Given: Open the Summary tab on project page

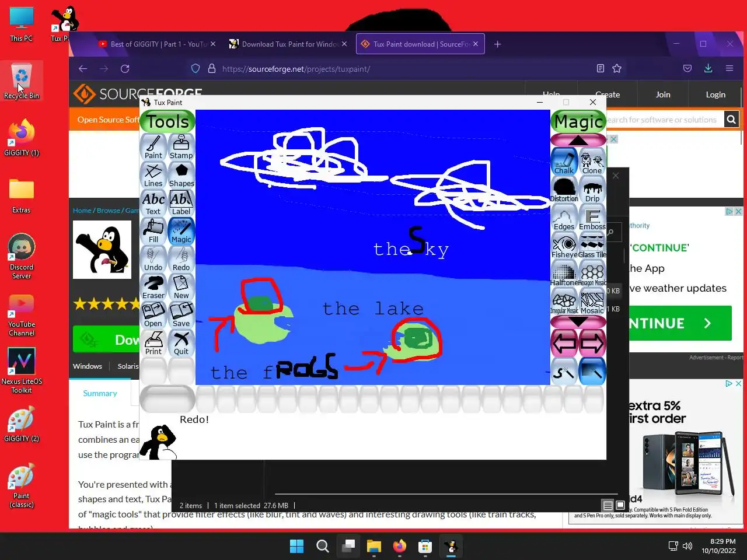Looking at the screenshot, I should coord(100,394).
